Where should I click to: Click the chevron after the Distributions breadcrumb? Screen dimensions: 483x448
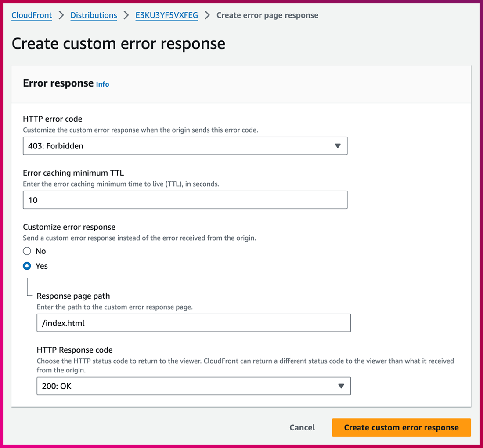point(126,15)
